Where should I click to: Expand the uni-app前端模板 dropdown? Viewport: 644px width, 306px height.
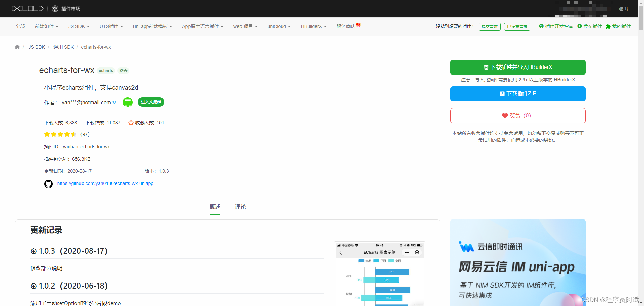[153, 26]
